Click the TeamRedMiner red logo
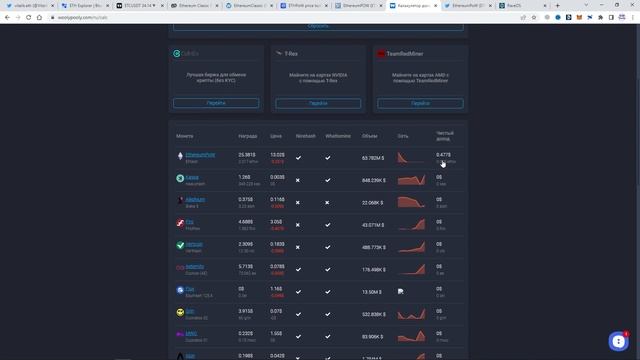640x360 pixels. pyautogui.click(x=381, y=54)
